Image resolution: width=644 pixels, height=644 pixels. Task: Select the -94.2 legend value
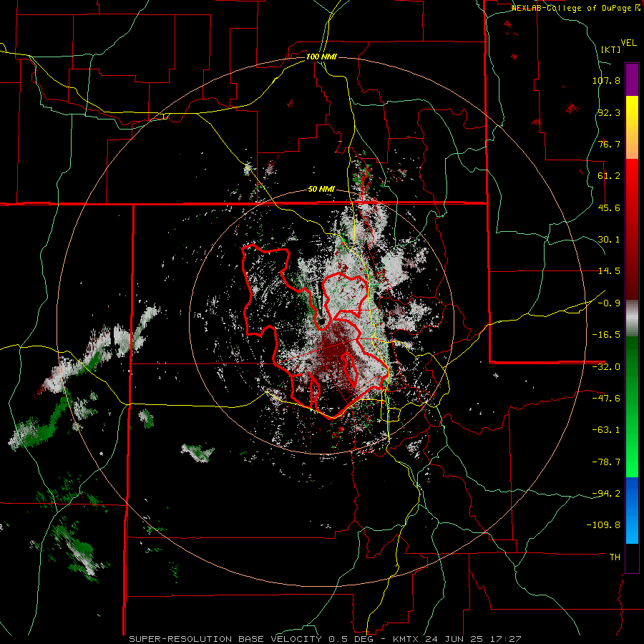tap(606, 493)
